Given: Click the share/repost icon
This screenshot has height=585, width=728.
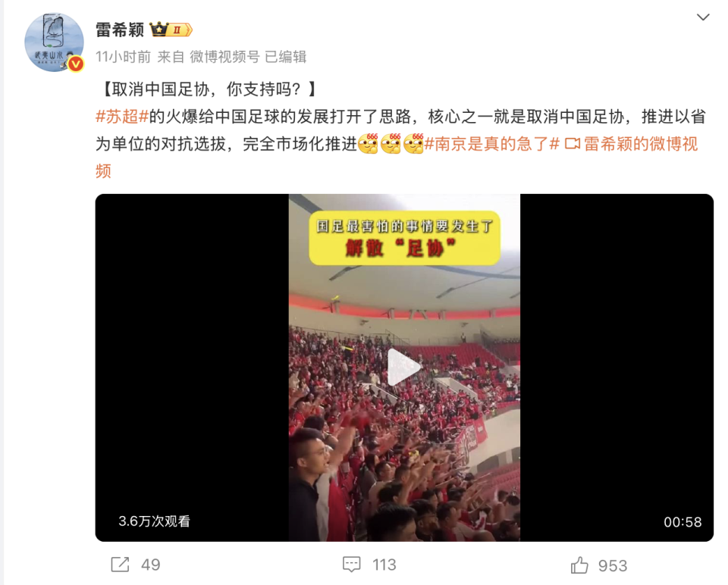Looking at the screenshot, I should coord(120,565).
